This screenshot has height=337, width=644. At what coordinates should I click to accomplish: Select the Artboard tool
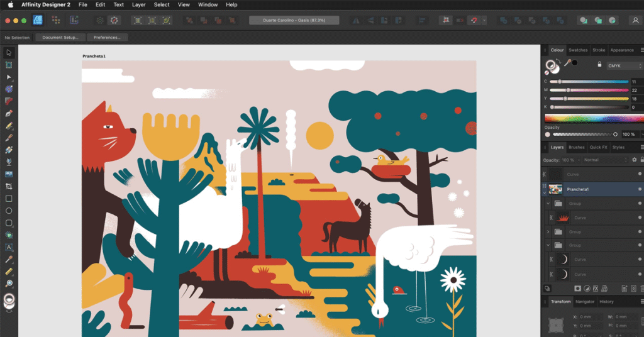click(9, 65)
